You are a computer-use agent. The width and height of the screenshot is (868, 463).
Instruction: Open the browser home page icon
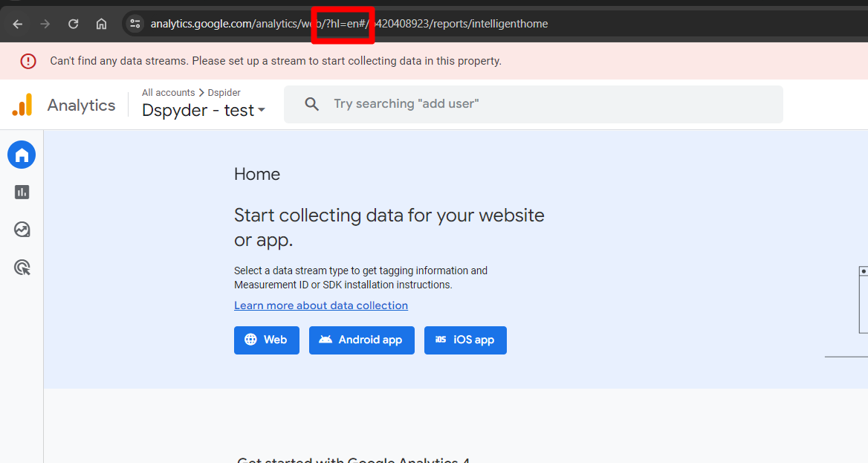(101, 24)
